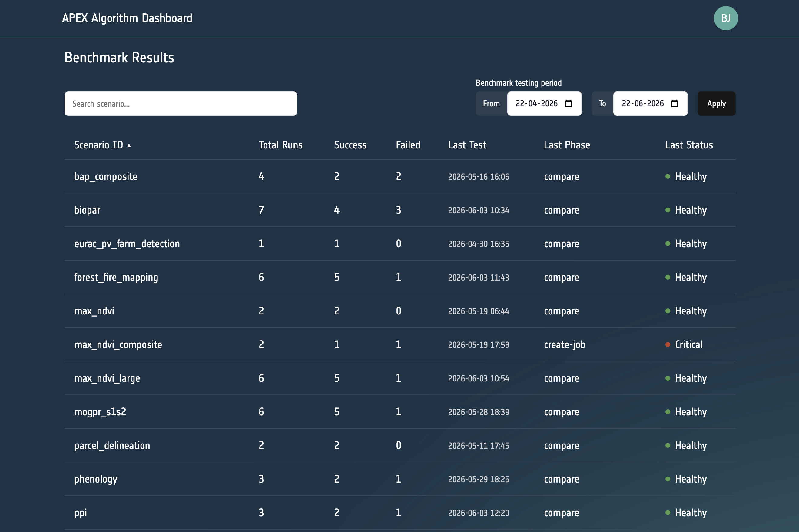This screenshot has width=799, height=532.
Task: Sort by Last Test column
Action: 467,145
